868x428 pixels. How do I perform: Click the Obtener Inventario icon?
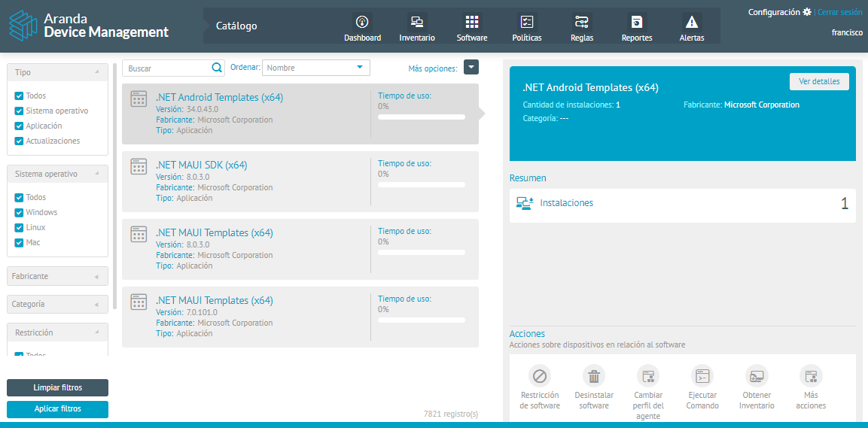(x=757, y=377)
